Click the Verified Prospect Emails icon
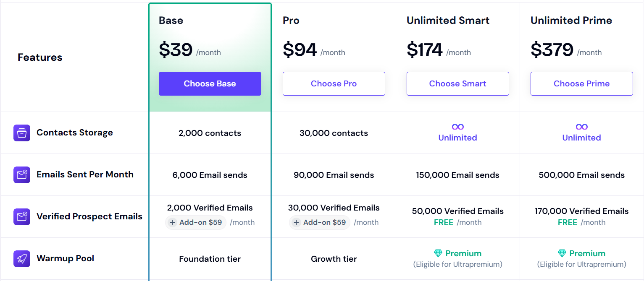This screenshot has width=644, height=281. pos(22,216)
